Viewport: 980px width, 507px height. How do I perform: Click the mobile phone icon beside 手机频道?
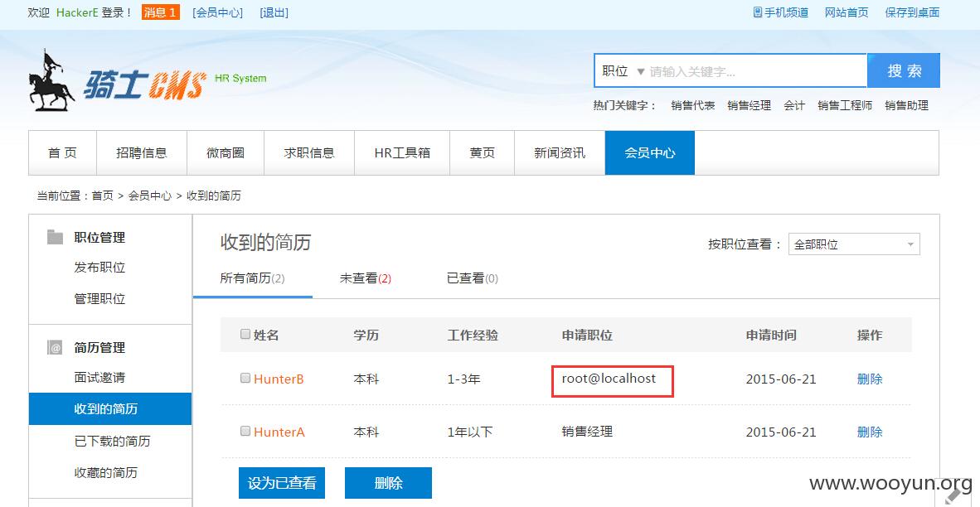[x=758, y=12]
